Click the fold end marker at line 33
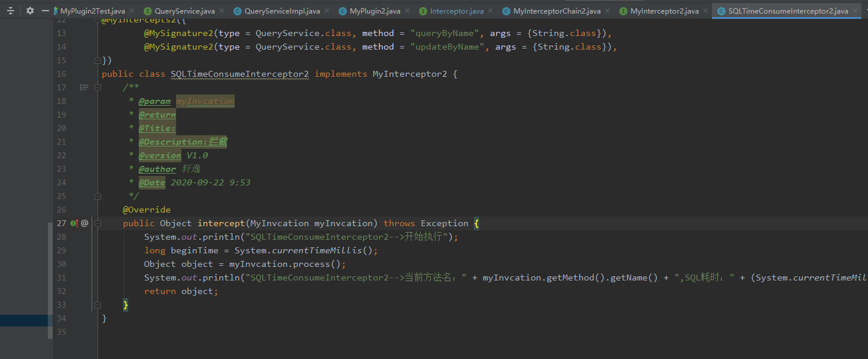 [x=98, y=305]
